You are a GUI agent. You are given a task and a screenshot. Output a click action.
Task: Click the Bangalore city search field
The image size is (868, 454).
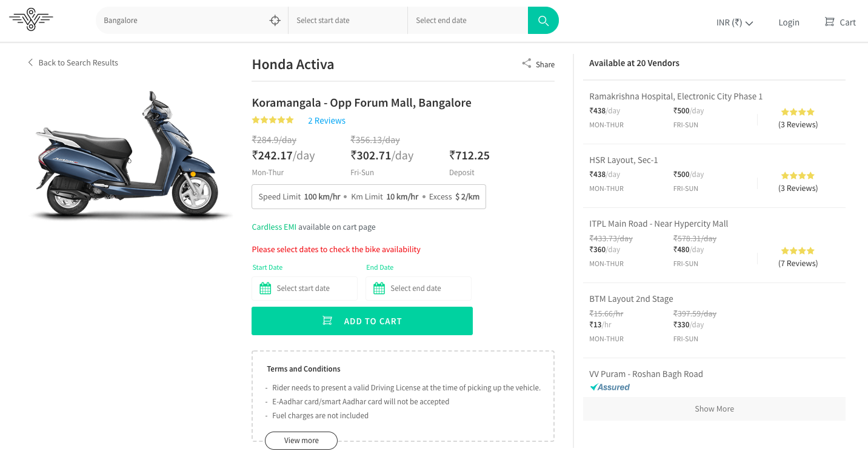coord(182,21)
